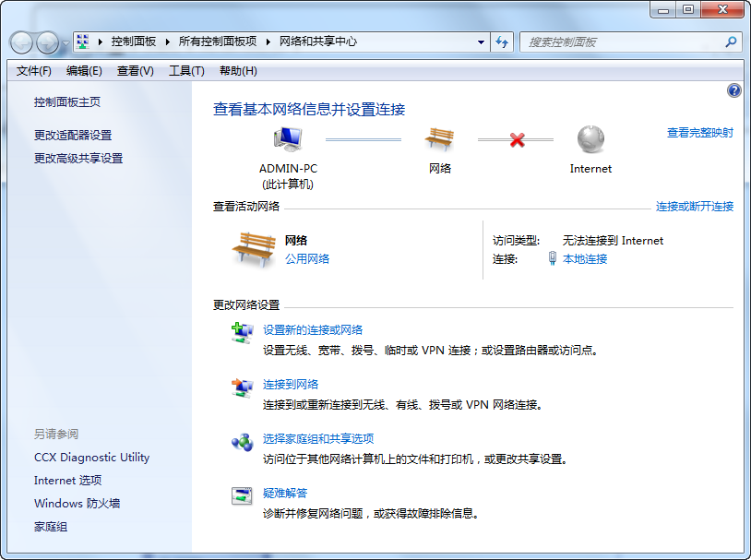Click the Internet globe icon
This screenshot has width=751, height=560.
590,139
